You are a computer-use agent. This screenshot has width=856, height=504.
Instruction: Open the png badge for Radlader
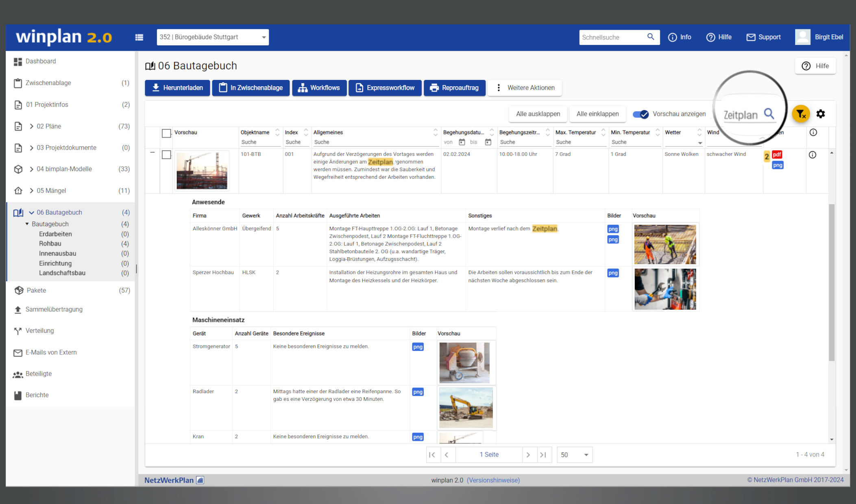point(418,392)
